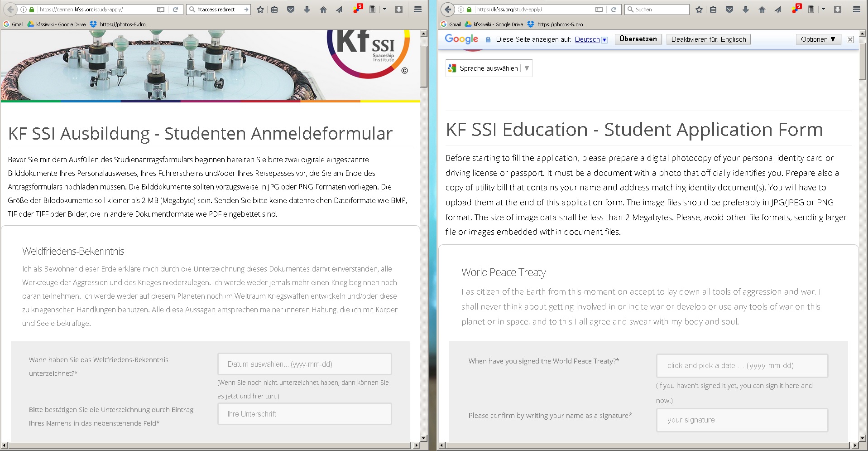
Task: Go back in the left browser window
Action: 11,9
